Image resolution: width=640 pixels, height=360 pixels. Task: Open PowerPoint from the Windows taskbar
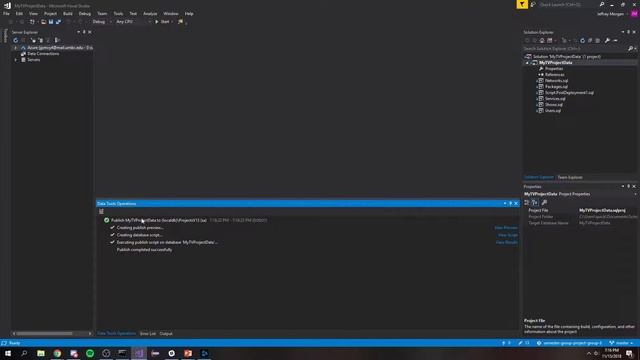coord(188,353)
